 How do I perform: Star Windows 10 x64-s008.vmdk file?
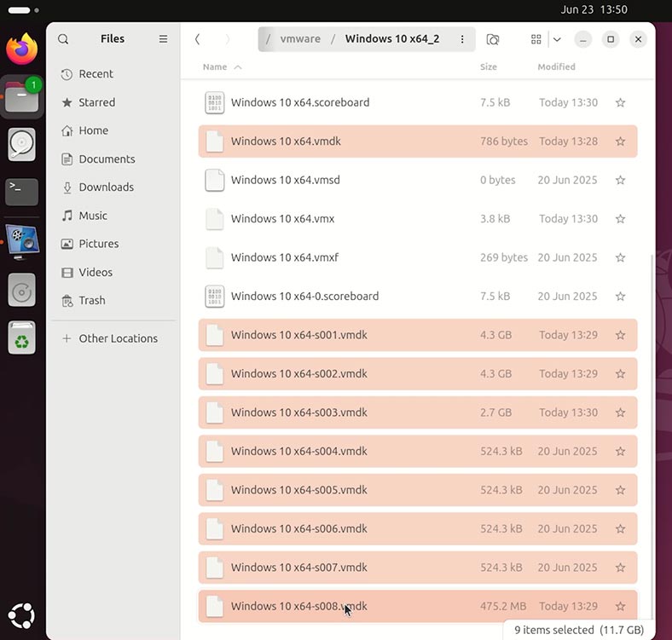[620, 607]
